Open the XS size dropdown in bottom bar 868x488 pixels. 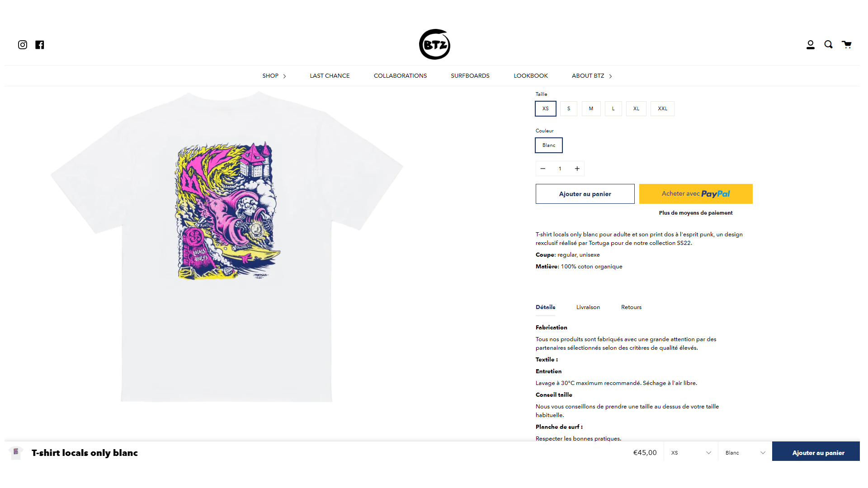(691, 452)
